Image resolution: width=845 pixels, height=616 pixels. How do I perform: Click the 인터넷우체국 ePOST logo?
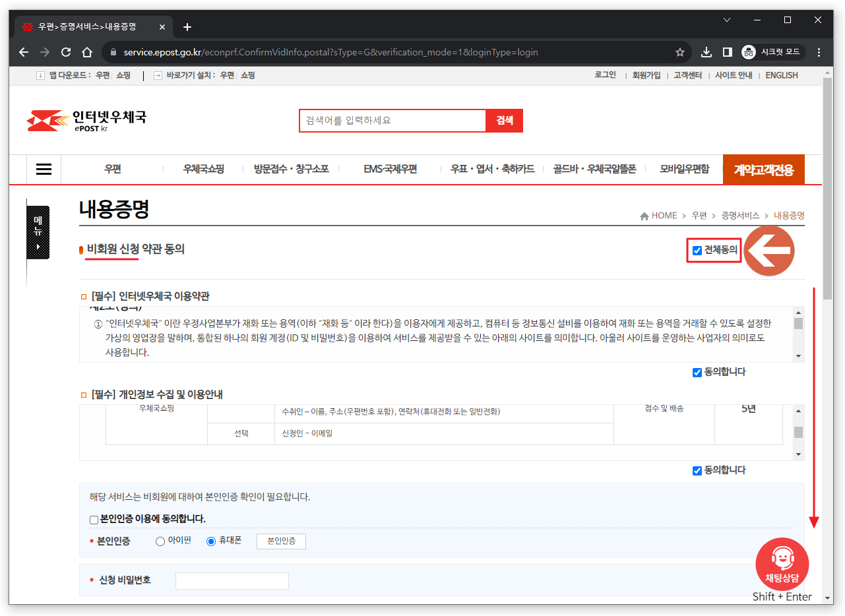pos(86,121)
